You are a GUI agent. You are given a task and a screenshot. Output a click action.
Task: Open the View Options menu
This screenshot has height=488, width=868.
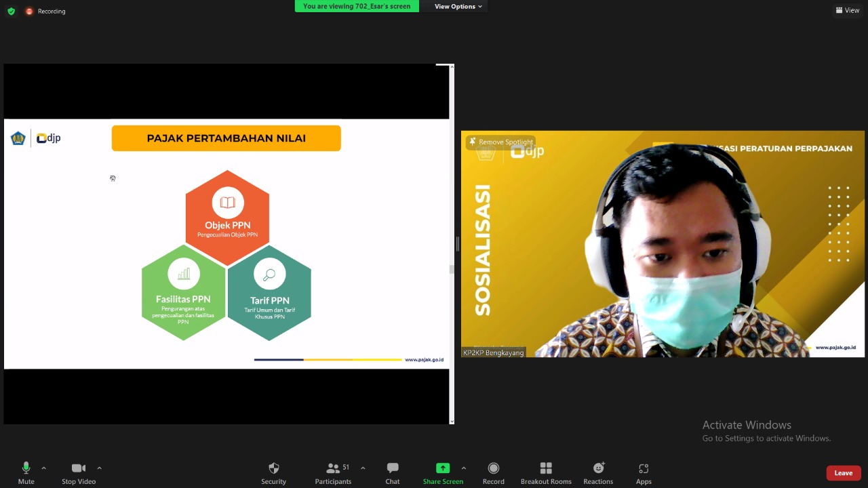click(458, 6)
